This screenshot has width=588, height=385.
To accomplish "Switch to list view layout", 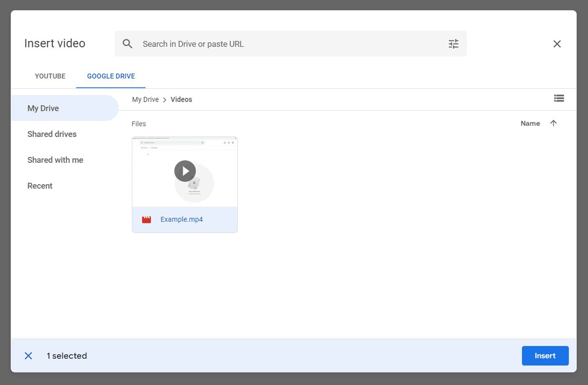I will click(559, 98).
